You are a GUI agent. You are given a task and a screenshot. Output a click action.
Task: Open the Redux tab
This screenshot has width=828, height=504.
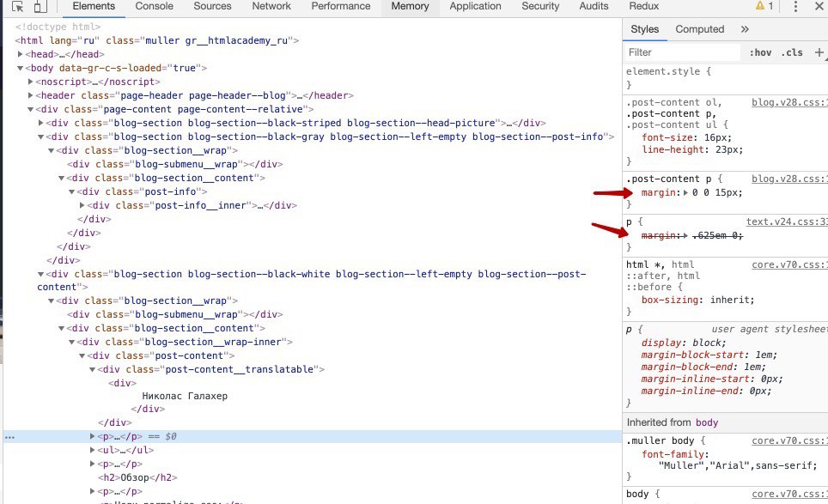click(x=643, y=6)
